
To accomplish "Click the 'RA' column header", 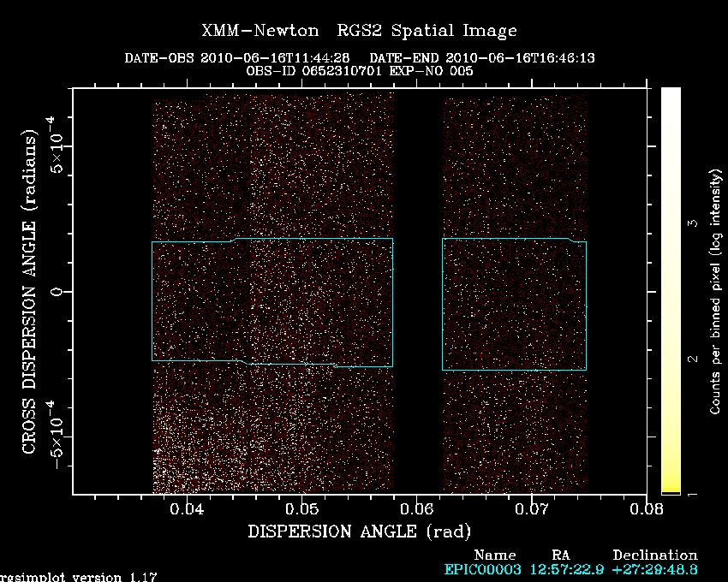I will 561,555.
